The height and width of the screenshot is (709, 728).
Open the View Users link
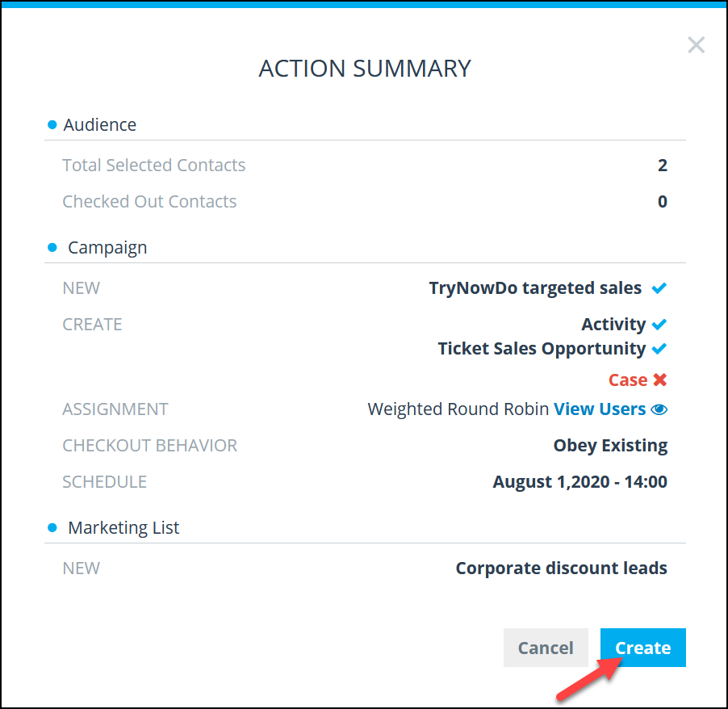(x=600, y=409)
